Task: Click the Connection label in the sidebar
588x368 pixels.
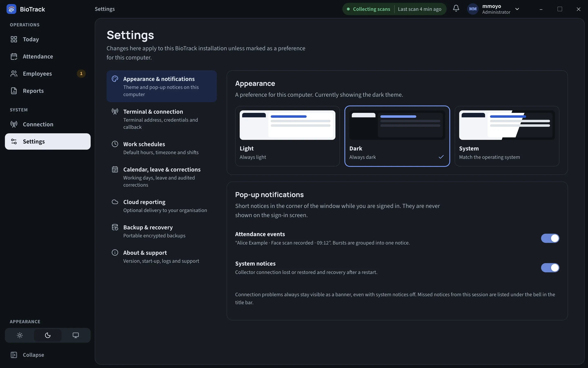Action: (x=38, y=124)
